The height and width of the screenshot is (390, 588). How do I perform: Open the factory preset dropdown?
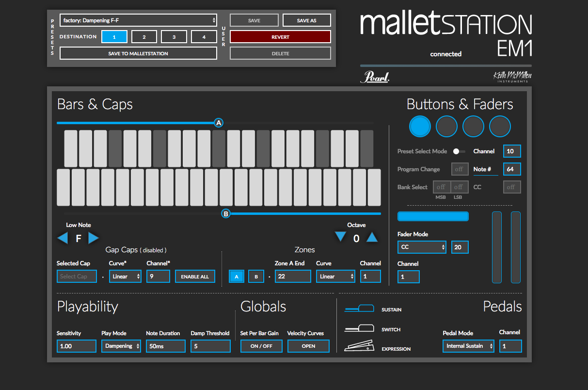tap(138, 20)
